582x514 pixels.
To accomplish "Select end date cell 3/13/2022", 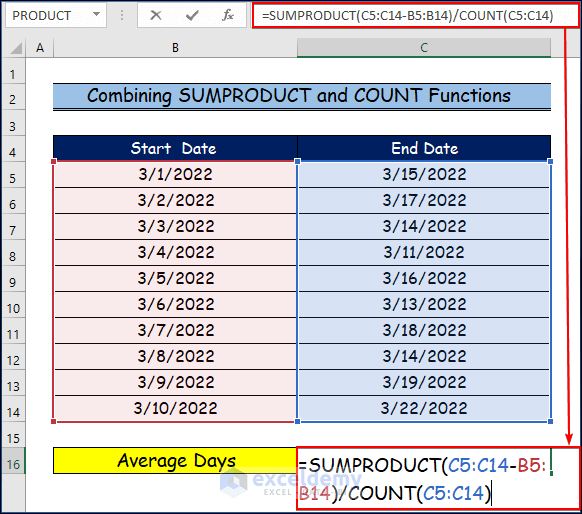I will click(424, 304).
